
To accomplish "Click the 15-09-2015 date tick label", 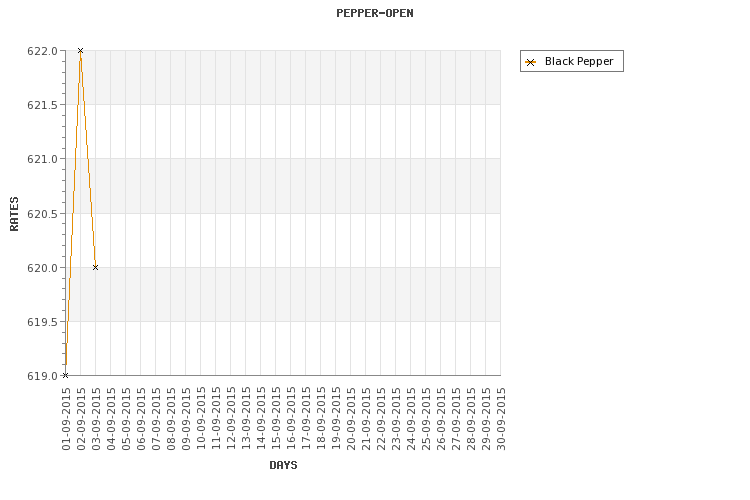I will click(x=276, y=419).
